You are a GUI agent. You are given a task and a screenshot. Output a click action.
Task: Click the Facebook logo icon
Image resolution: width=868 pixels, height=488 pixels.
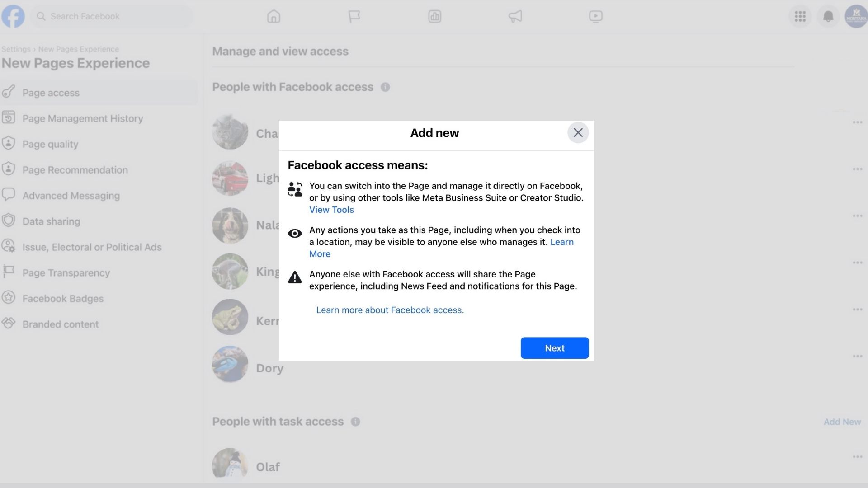pyautogui.click(x=13, y=15)
